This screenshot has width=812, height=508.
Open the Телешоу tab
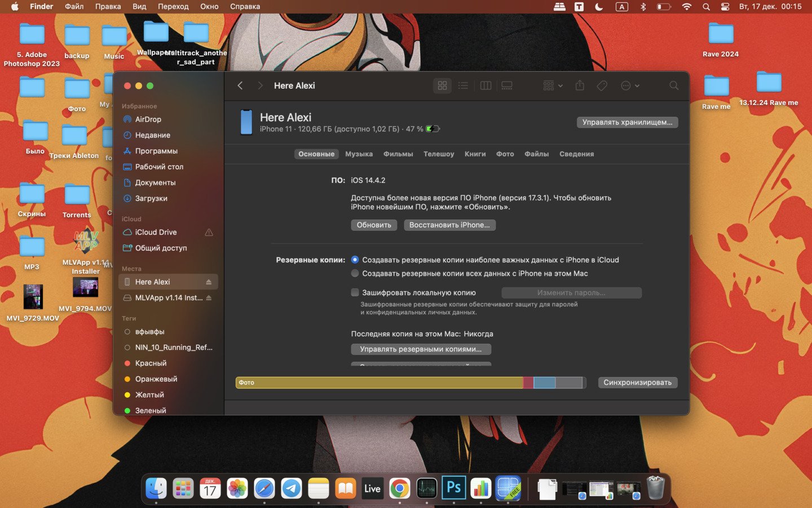click(439, 154)
